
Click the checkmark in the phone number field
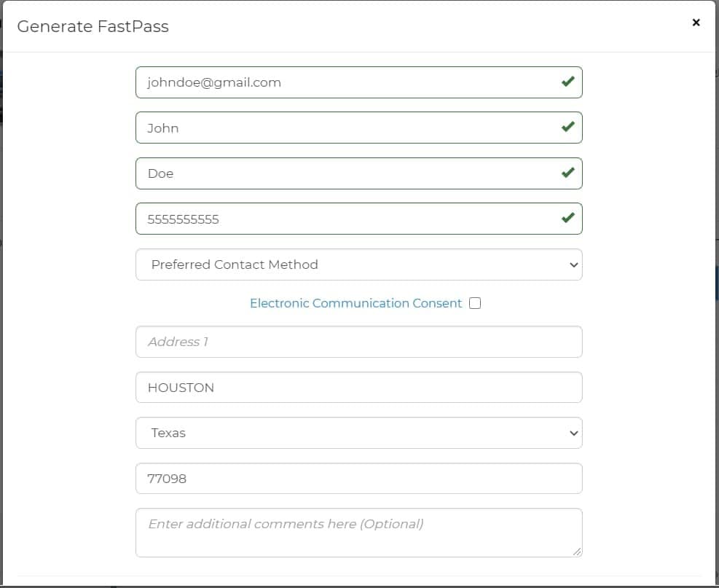click(x=567, y=217)
